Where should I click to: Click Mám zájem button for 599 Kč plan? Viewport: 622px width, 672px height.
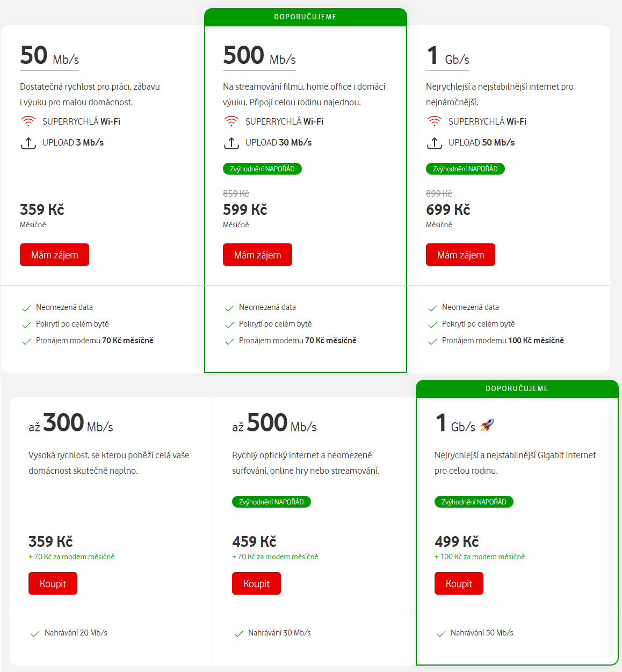coord(257,255)
